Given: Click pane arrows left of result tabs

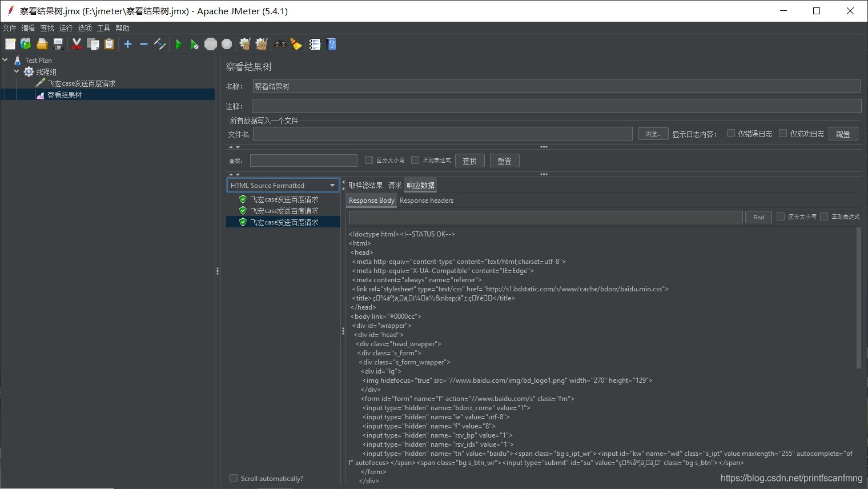Looking at the screenshot, I should [x=343, y=185].
